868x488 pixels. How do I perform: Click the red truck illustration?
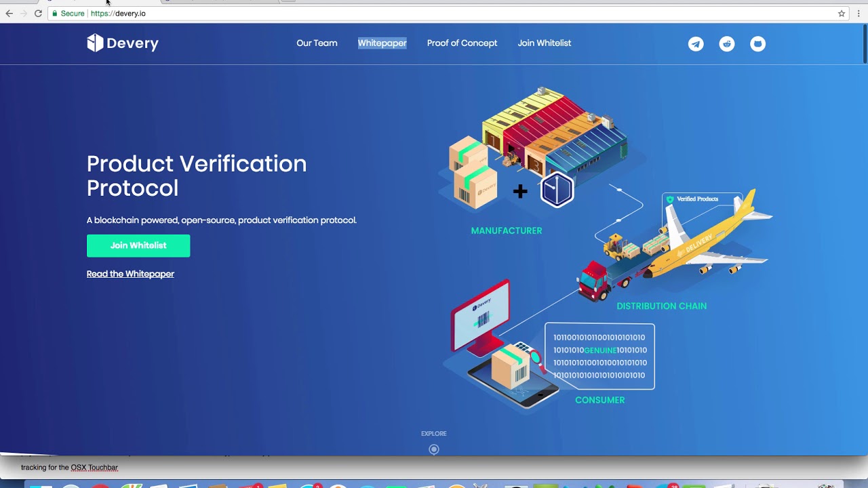[x=595, y=280]
